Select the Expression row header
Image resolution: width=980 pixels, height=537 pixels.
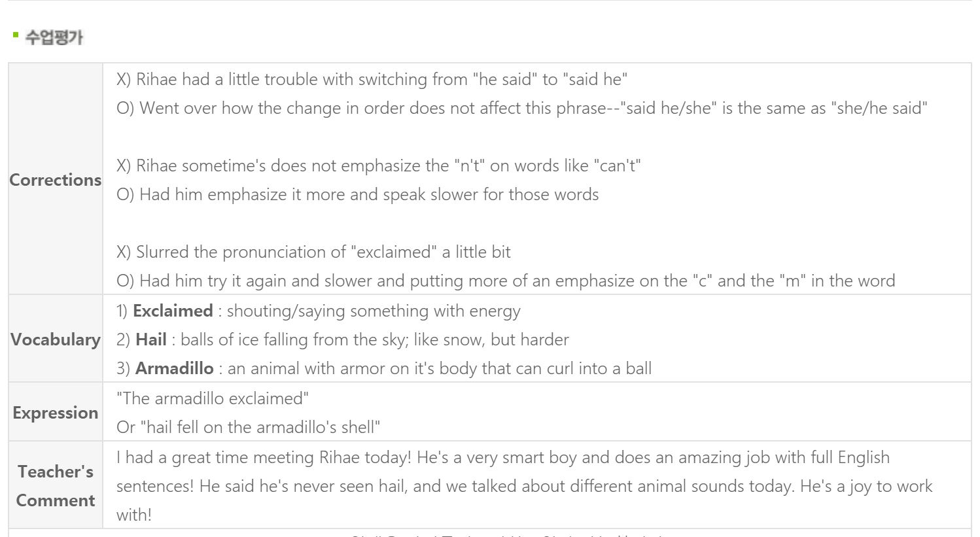[56, 413]
